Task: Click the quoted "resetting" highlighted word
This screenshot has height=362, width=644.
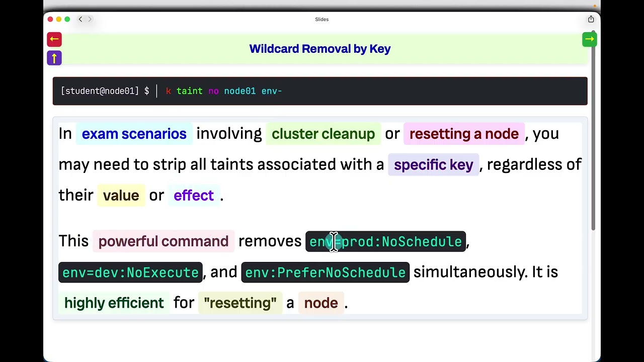Action: 240,303
